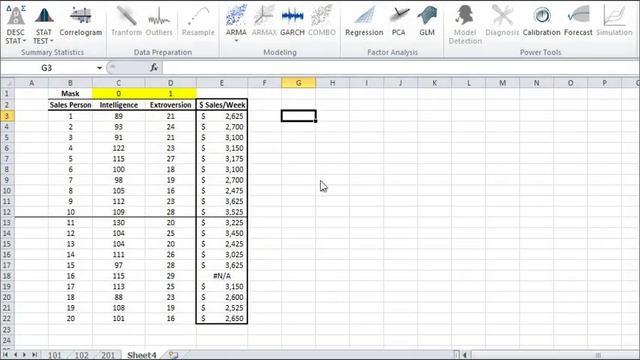Viewport: 640px width, 360px height.
Task: Open the GLM tool
Action: 427,21
